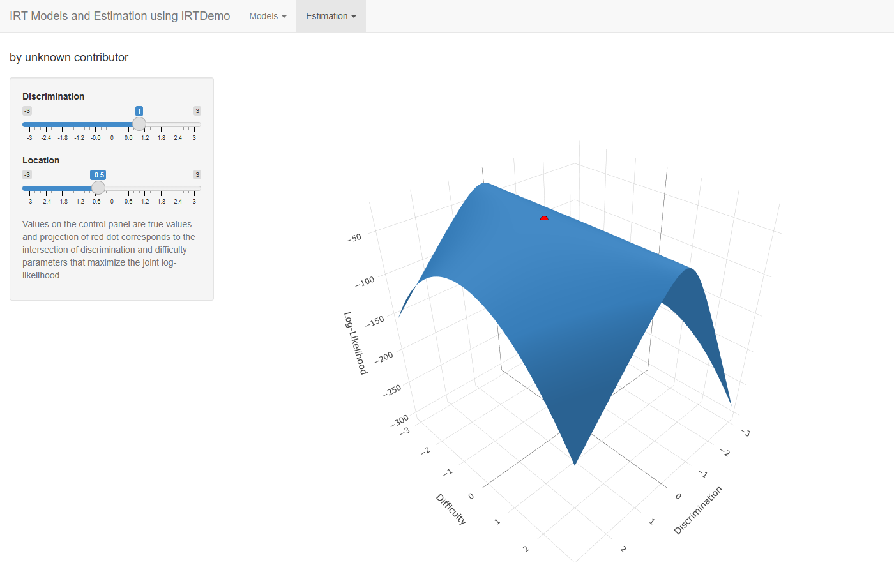Click the Discrimination slider handle
894x588 pixels.
[x=139, y=124]
